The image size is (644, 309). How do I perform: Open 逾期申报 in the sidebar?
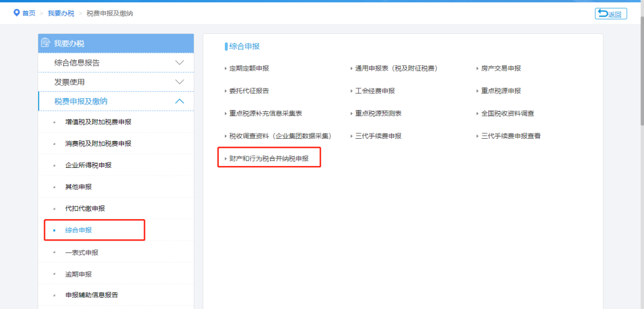point(79,274)
